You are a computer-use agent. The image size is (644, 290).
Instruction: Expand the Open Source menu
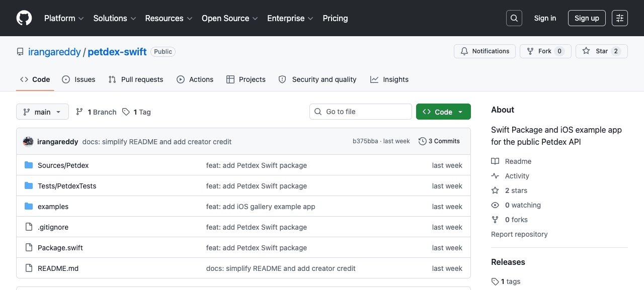click(x=229, y=18)
